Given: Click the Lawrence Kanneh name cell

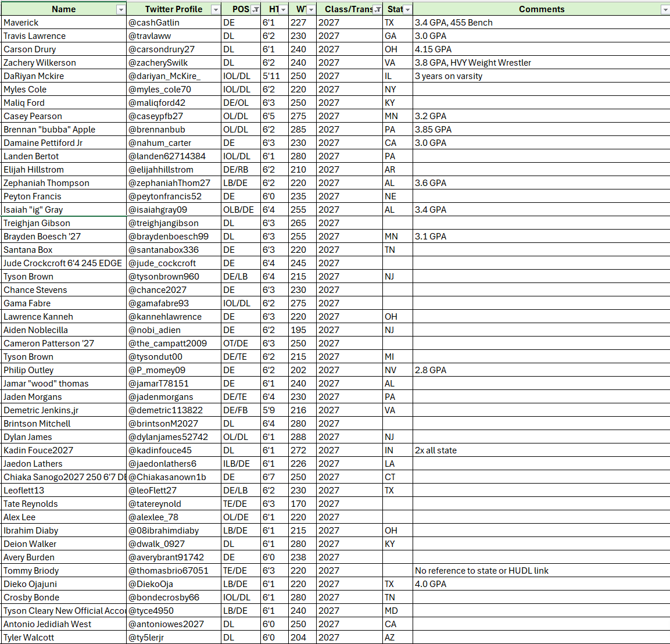Looking at the screenshot, I should (x=64, y=317).
